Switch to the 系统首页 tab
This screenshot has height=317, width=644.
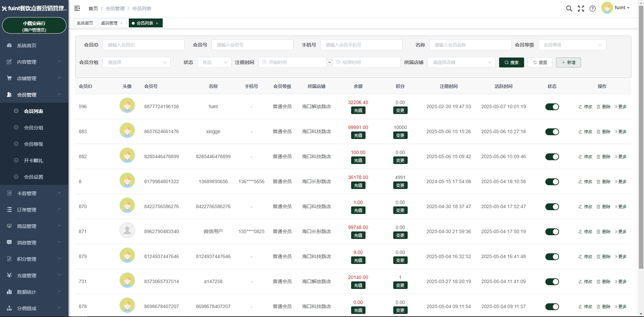click(x=85, y=23)
